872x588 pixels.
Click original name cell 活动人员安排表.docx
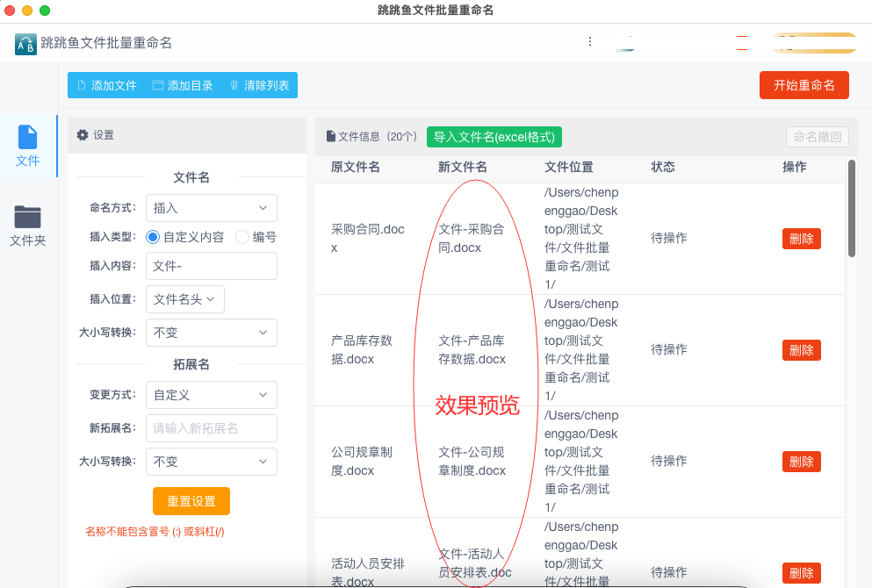tap(368, 572)
